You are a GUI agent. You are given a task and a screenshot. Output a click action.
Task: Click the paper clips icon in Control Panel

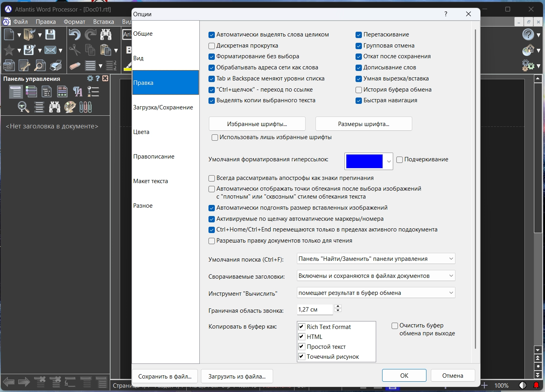coord(86,107)
